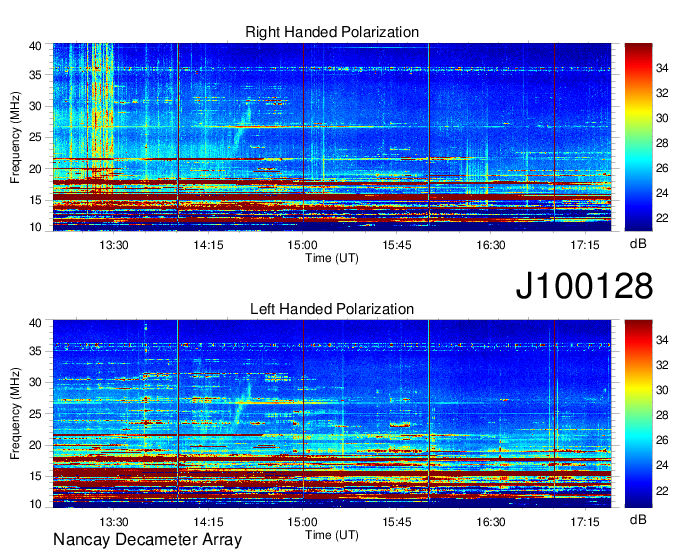Click 'Frequency (MHz)' axis label of left-handed plot
The image size is (680, 552).
[15, 414]
